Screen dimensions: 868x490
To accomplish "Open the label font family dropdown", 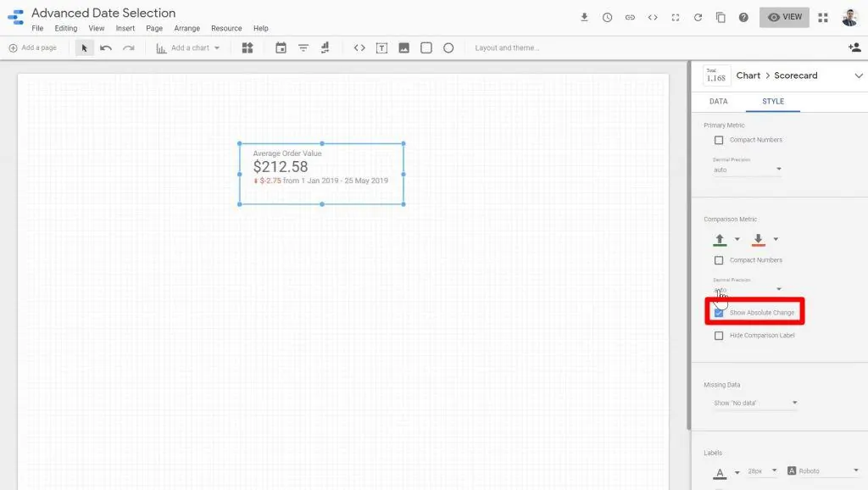I will pyautogui.click(x=821, y=471).
